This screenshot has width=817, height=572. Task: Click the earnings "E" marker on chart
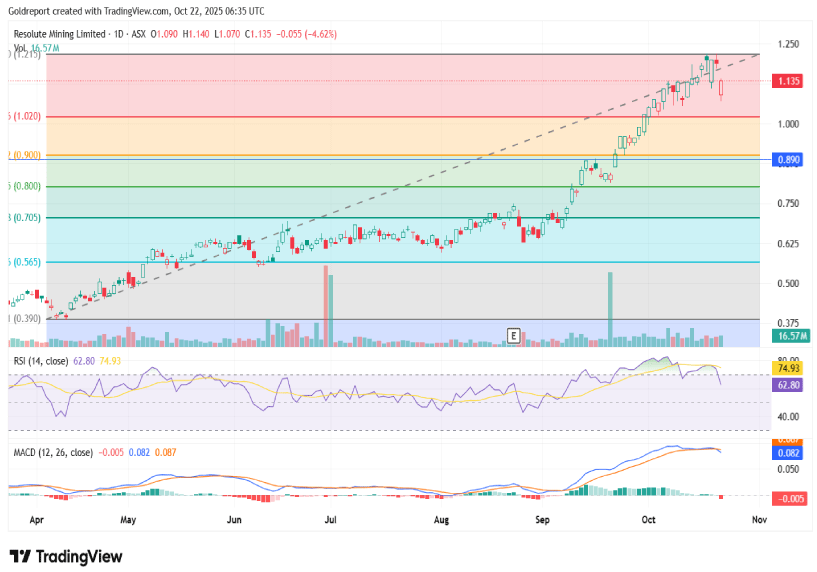[514, 335]
